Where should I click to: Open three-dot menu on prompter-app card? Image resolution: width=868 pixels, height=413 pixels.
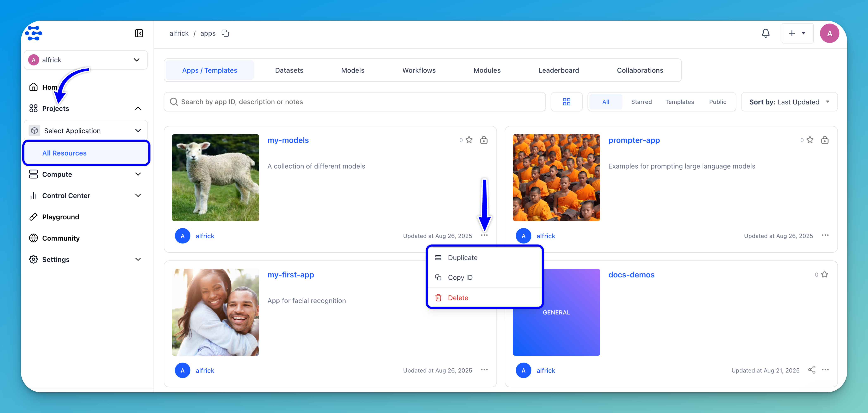[825, 235]
